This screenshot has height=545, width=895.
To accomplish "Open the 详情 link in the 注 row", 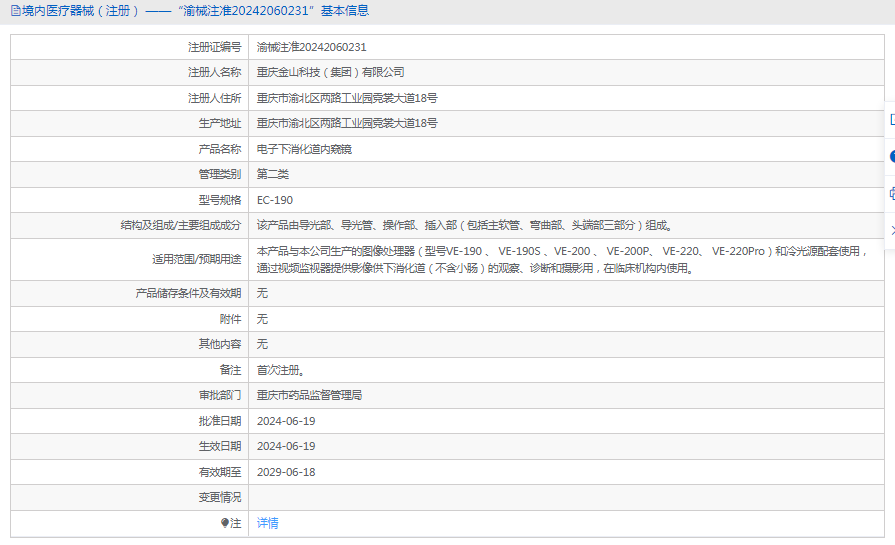I will click(268, 523).
